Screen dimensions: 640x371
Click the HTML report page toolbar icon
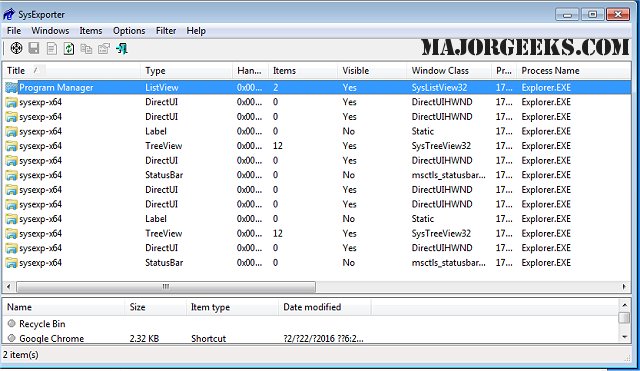pyautogui.click(x=51, y=49)
